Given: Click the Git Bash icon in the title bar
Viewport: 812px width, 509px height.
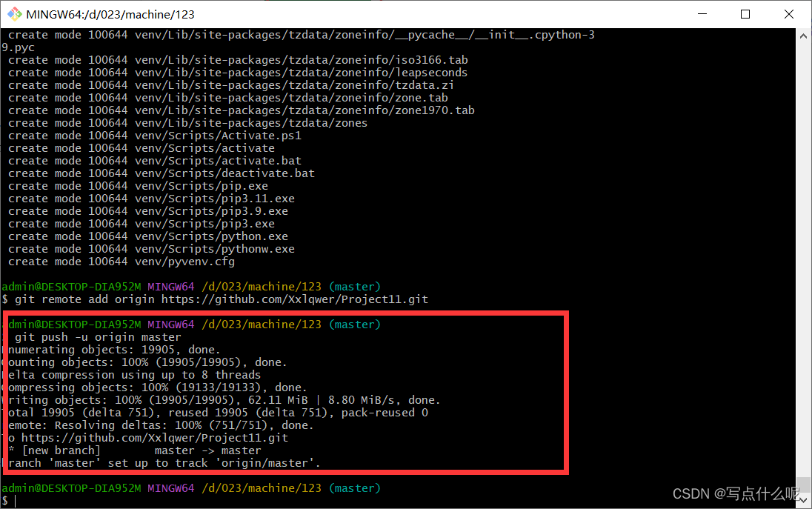Looking at the screenshot, I should pyautogui.click(x=13, y=13).
